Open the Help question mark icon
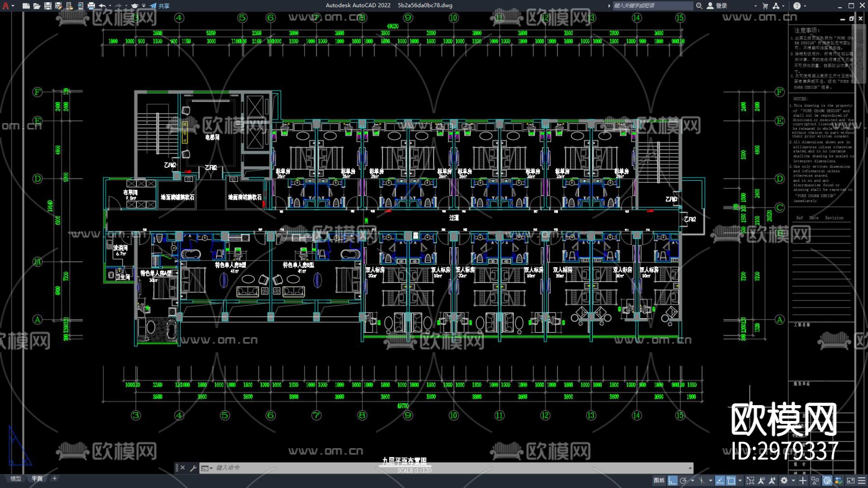 click(x=797, y=6)
